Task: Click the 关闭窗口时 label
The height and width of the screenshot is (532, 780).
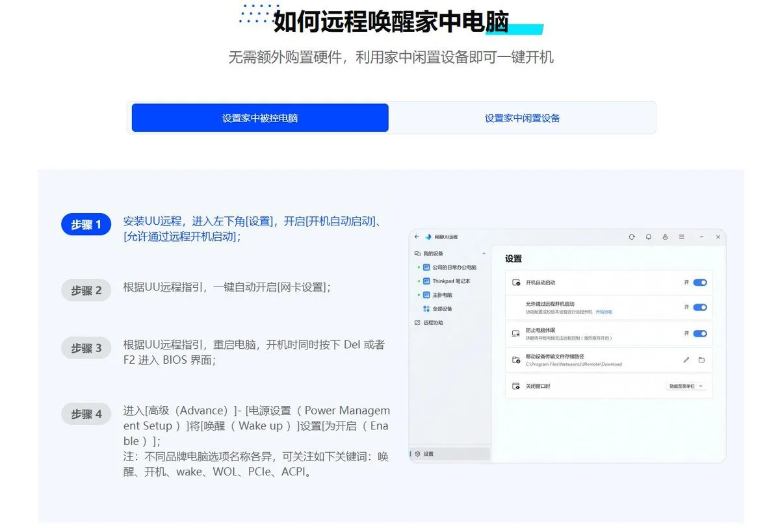Action: [x=538, y=386]
